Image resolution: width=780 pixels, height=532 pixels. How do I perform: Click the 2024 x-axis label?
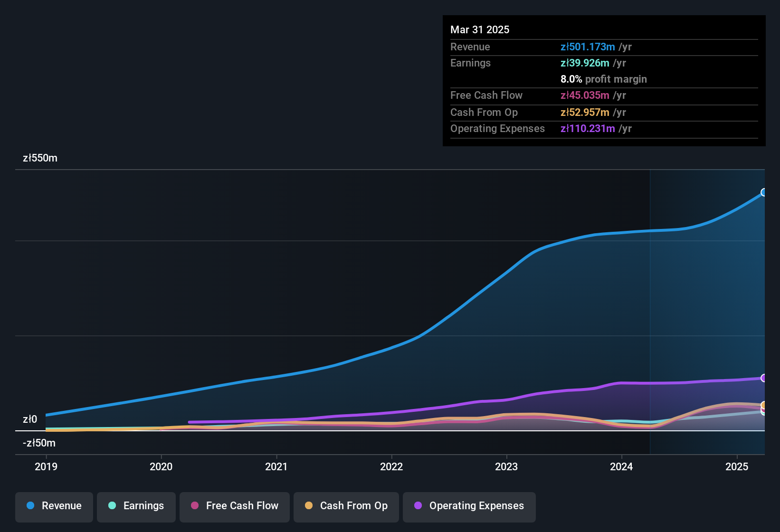[x=621, y=467]
